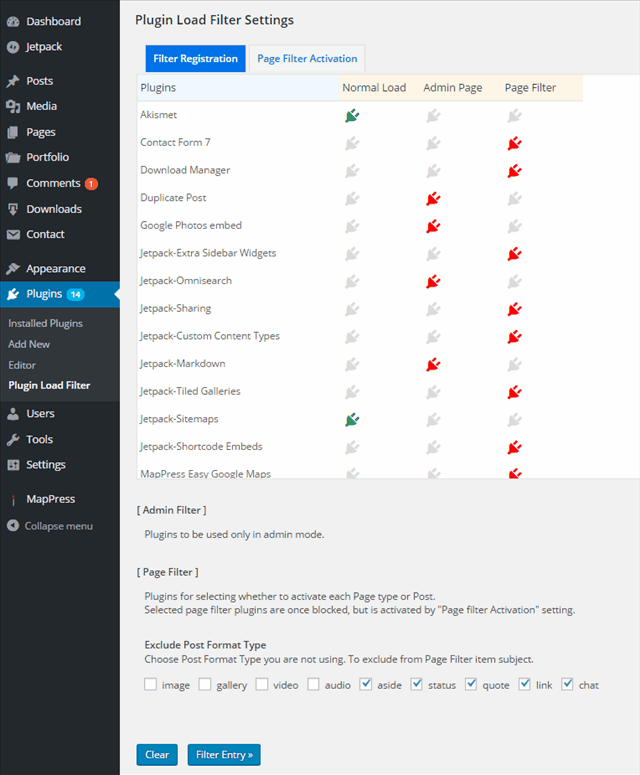Screen dimensions: 640x775
Task: Open the Media menu item
Action: pyautogui.click(x=60, y=106)
